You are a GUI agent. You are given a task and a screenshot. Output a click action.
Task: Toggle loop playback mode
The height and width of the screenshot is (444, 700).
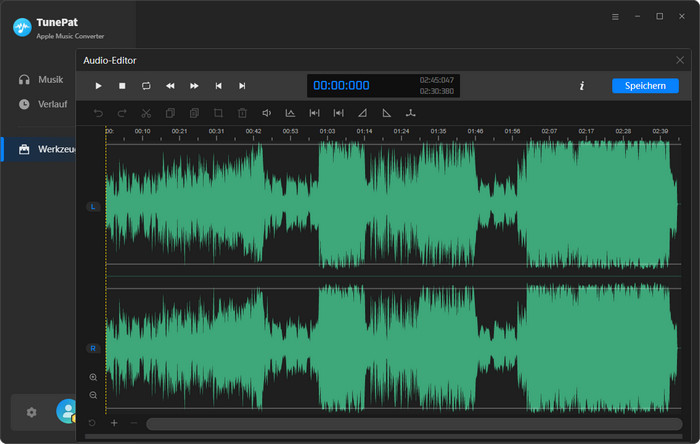[x=146, y=86]
